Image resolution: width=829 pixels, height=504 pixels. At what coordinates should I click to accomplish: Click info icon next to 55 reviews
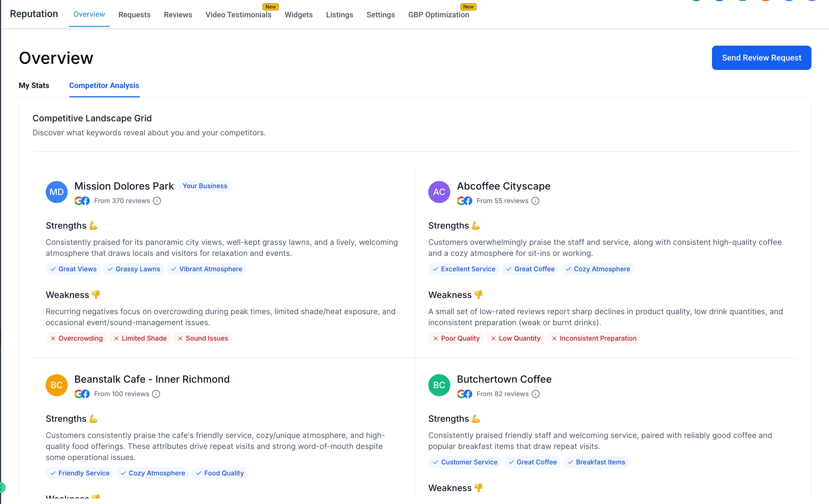click(x=535, y=201)
